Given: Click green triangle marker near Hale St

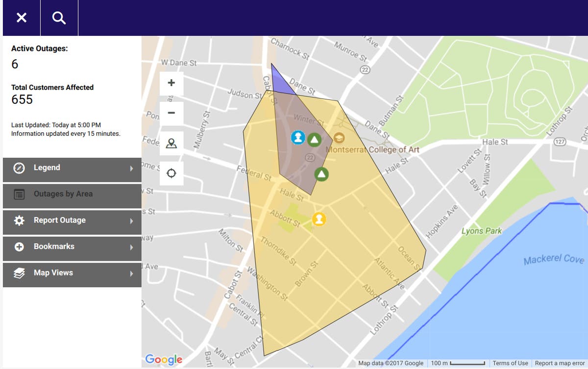Looking at the screenshot, I should [x=321, y=173].
